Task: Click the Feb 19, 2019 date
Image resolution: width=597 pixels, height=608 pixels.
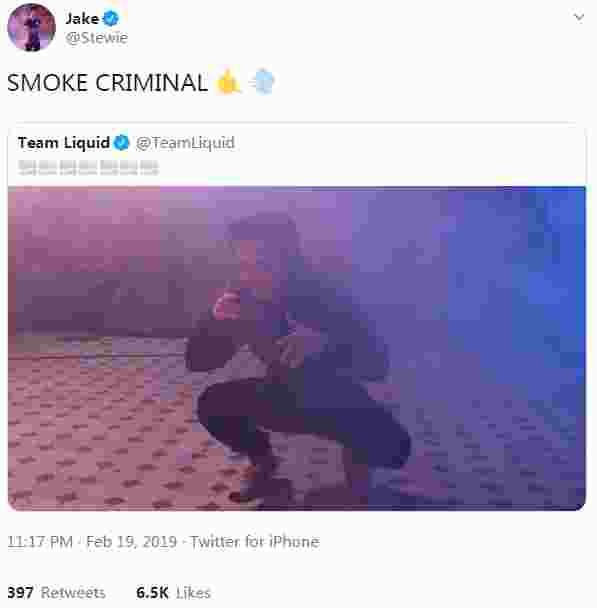Action: coord(131,541)
